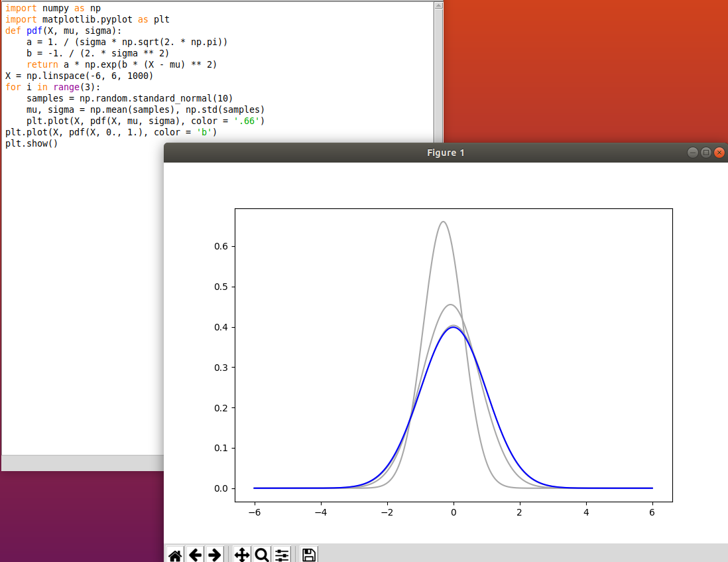Click the editor scrollbar up arrow
This screenshot has height=562, width=728.
[438, 5]
